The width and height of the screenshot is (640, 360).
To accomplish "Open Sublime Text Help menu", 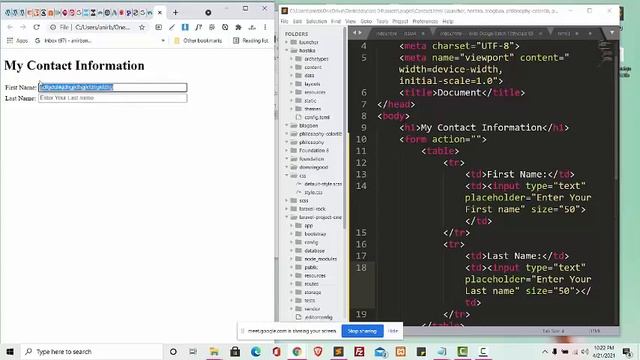I will pos(448,21).
